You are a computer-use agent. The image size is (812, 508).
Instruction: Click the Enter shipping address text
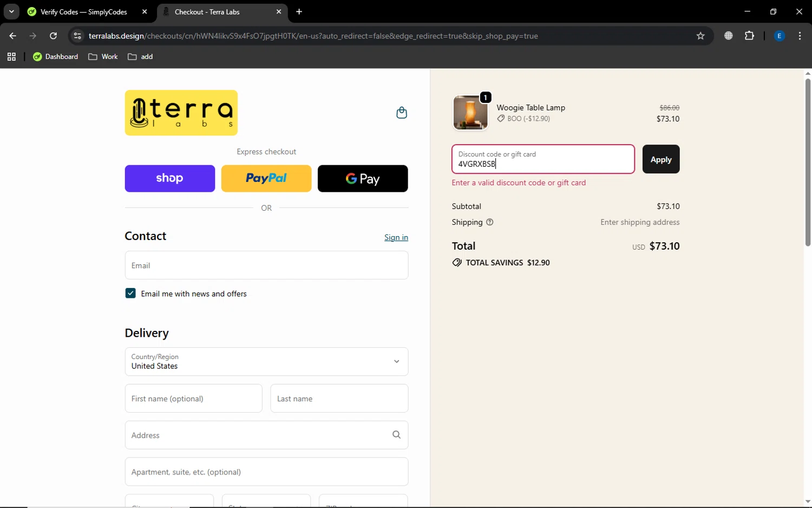[x=640, y=222]
